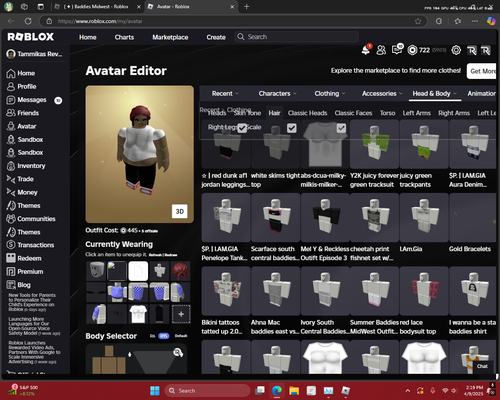The width and height of the screenshot is (500, 400).
Task: Click the Refresh link under Currently Wearing
Action: [x=155, y=255]
